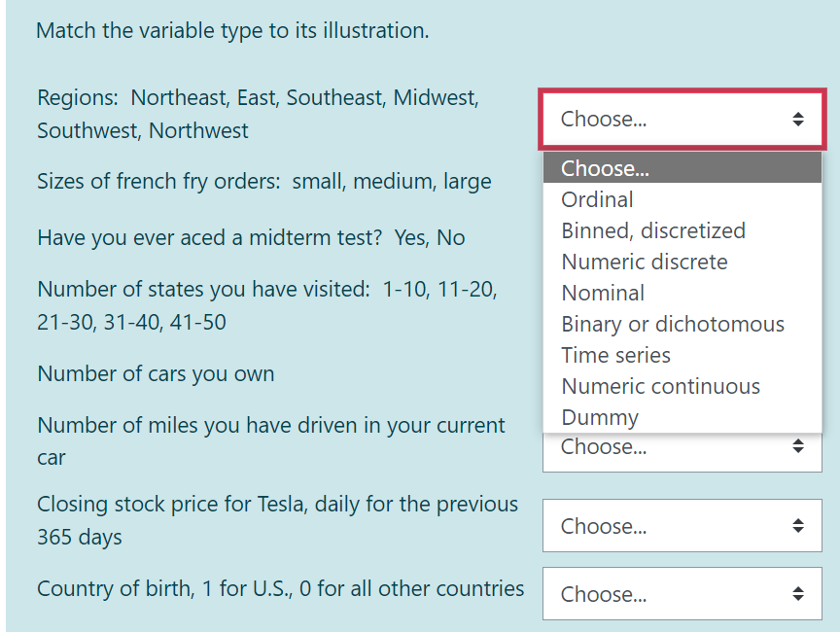840x632 pixels.
Task: Pick Numeric discrete from the list
Action: (x=645, y=262)
